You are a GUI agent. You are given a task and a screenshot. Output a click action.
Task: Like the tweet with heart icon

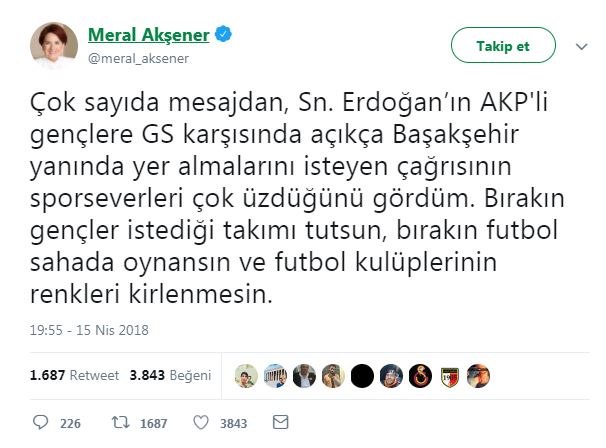pyautogui.click(x=201, y=422)
